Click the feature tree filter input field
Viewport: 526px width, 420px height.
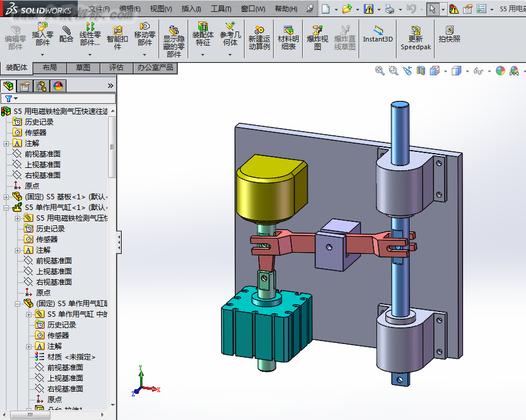click(x=58, y=98)
